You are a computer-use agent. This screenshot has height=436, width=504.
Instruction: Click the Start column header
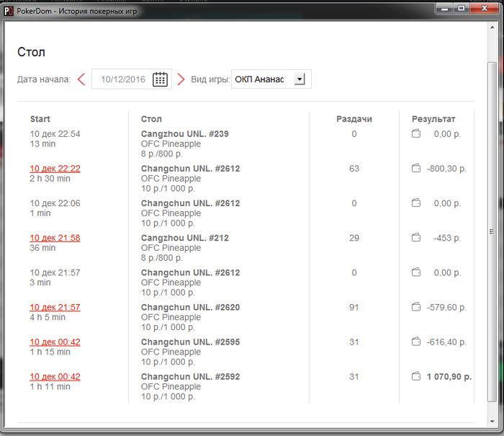[x=40, y=119]
